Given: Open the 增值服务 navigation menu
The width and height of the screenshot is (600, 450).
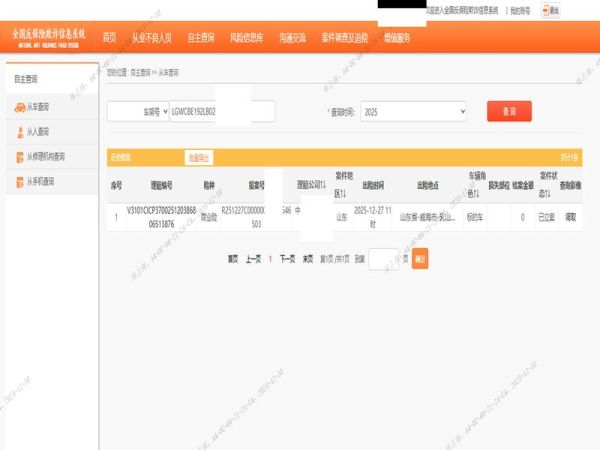Looking at the screenshot, I should point(397,38).
